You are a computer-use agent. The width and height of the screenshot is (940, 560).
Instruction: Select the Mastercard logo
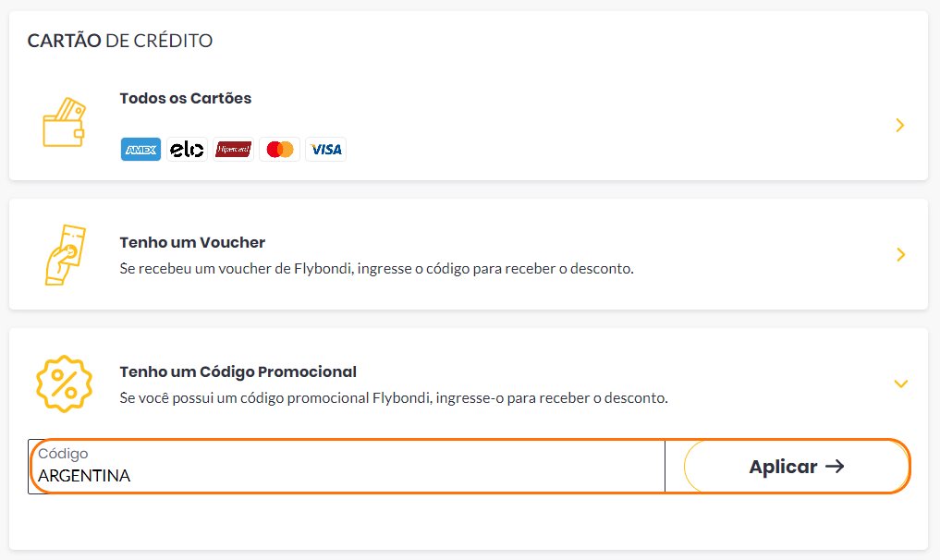279,150
